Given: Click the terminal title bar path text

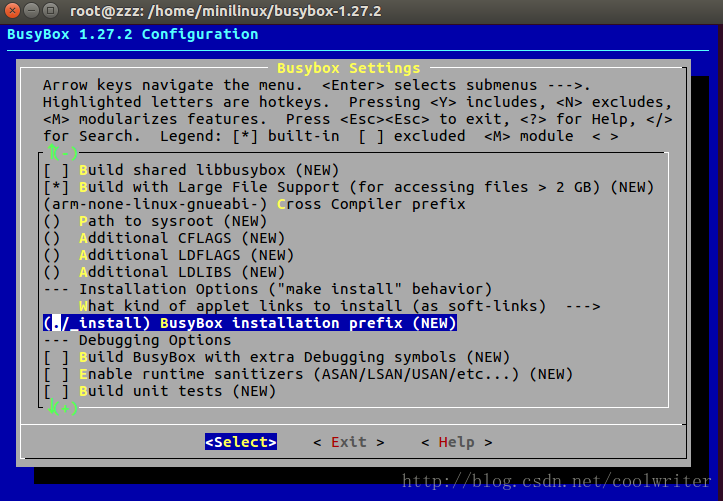Looking at the screenshot, I should tap(225, 11).
